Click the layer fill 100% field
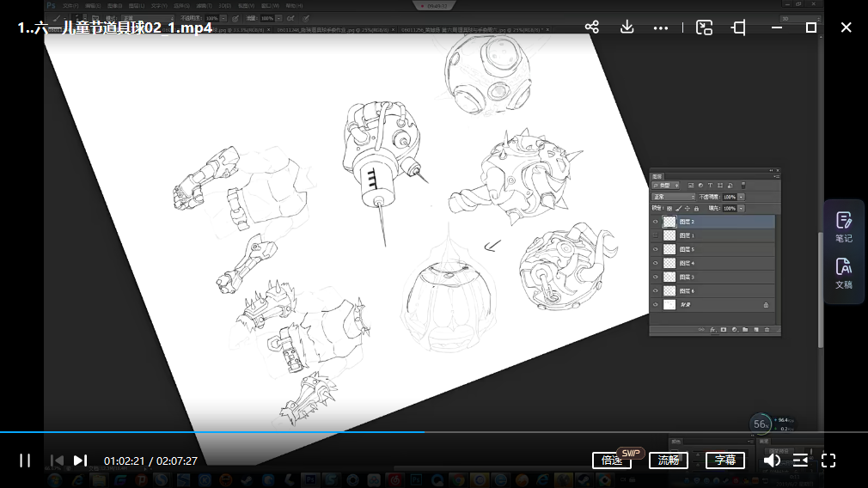Screen dimensions: 868x488 point(730,209)
